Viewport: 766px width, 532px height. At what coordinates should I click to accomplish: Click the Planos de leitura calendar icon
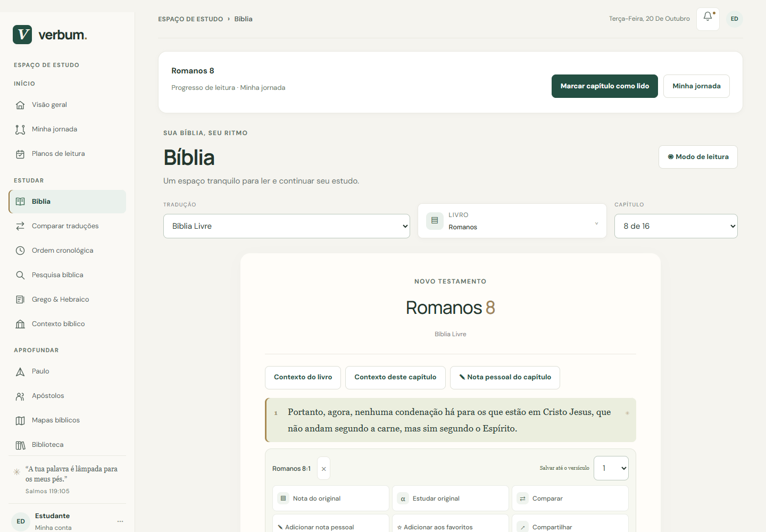pyautogui.click(x=20, y=154)
